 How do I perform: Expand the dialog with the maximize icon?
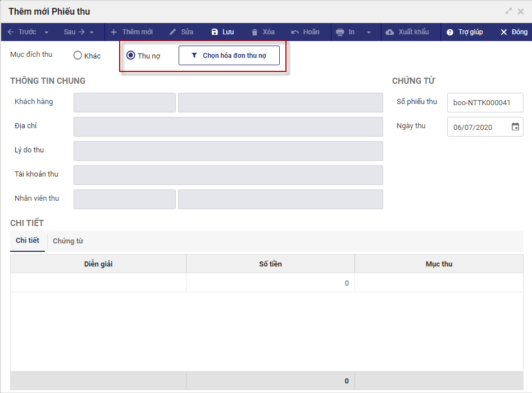[x=508, y=11]
